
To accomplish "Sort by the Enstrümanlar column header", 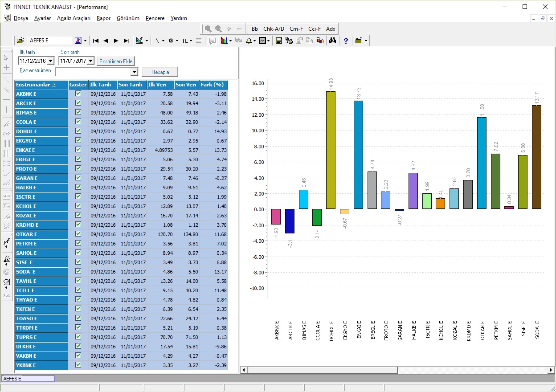I will 41,85.
